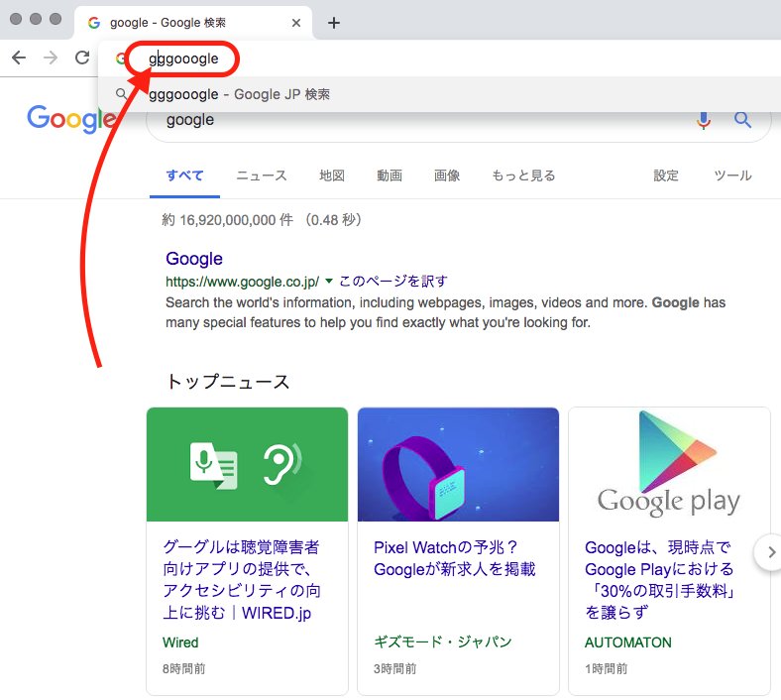Click the 'Wired' source label

click(x=180, y=642)
